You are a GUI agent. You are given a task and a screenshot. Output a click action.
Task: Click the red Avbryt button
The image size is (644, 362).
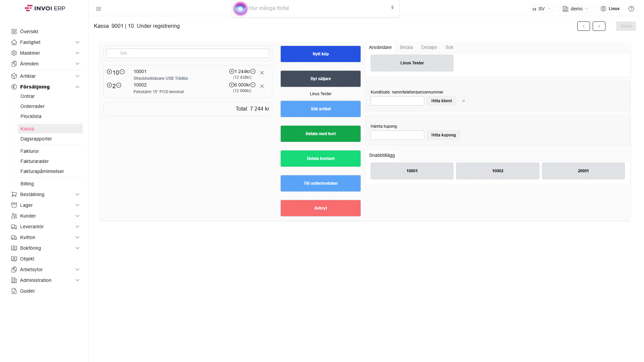click(x=320, y=208)
